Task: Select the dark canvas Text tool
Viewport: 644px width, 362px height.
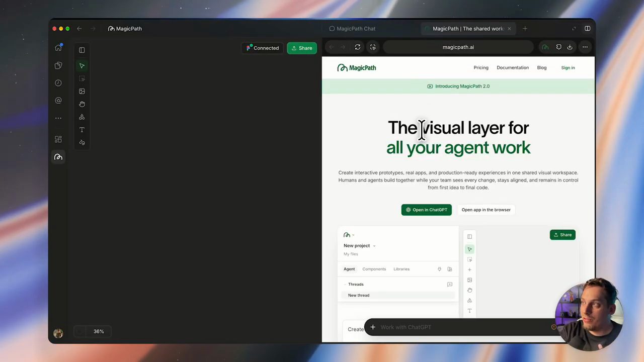Action: point(82,130)
